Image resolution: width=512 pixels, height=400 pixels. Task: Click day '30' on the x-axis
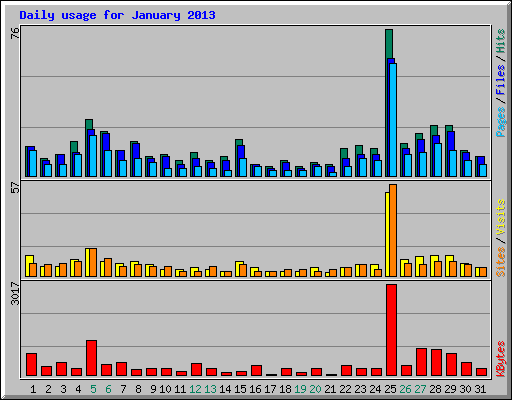(465, 389)
